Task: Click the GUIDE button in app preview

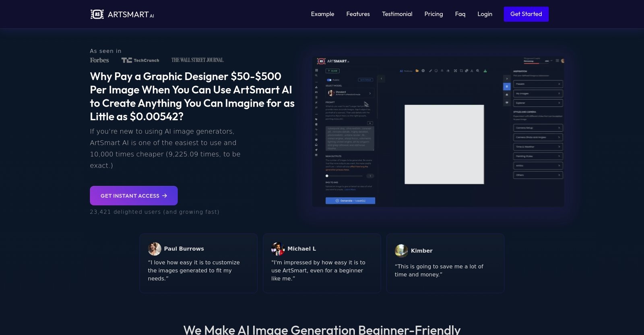Action: click(x=332, y=71)
